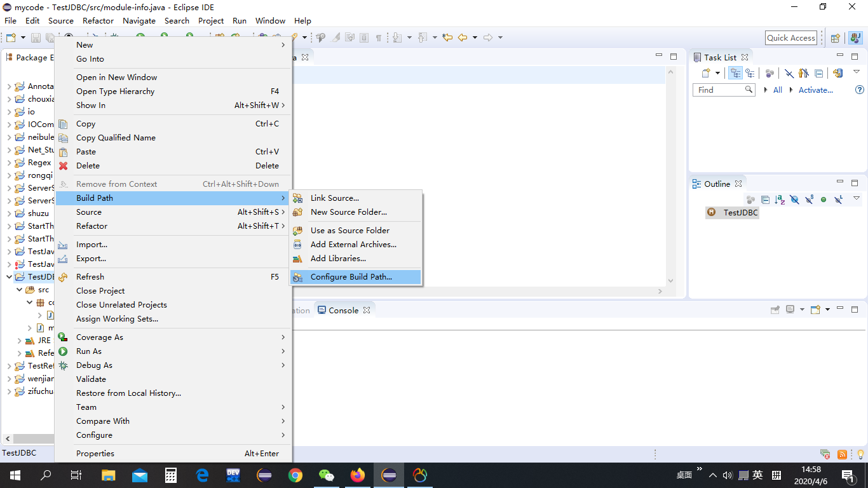Screen dimensions: 868x488
Task: Expand the JRE System Library node
Action: [x=20, y=341]
